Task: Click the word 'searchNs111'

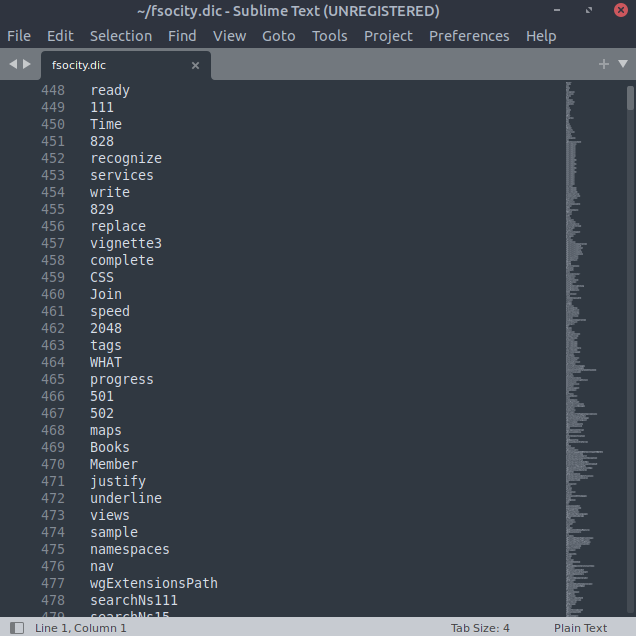Action: click(x=134, y=601)
